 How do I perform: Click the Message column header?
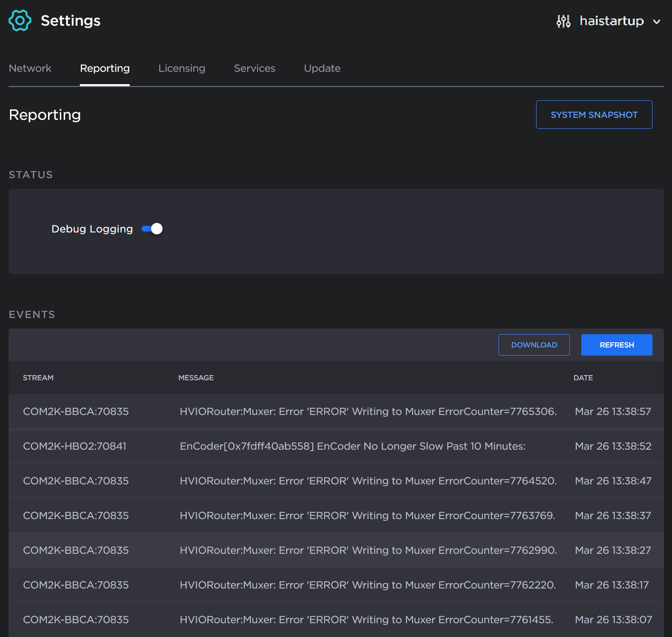tap(196, 378)
